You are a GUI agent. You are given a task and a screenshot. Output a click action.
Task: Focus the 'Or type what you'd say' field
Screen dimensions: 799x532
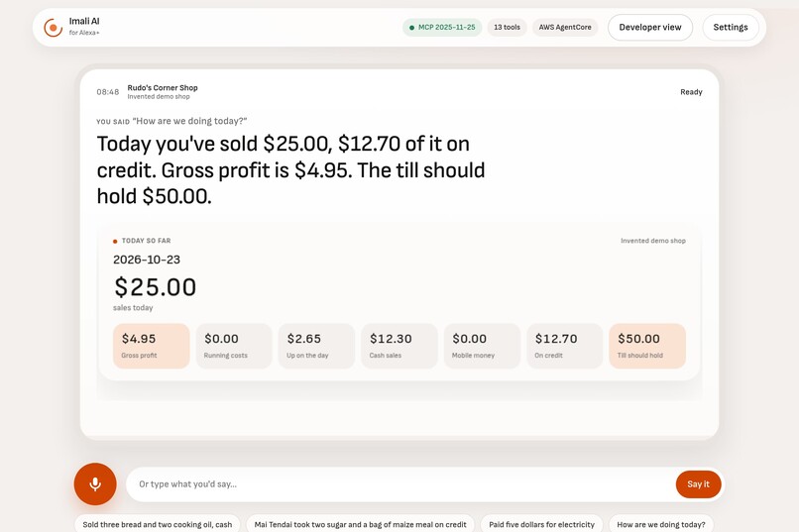[x=401, y=484]
